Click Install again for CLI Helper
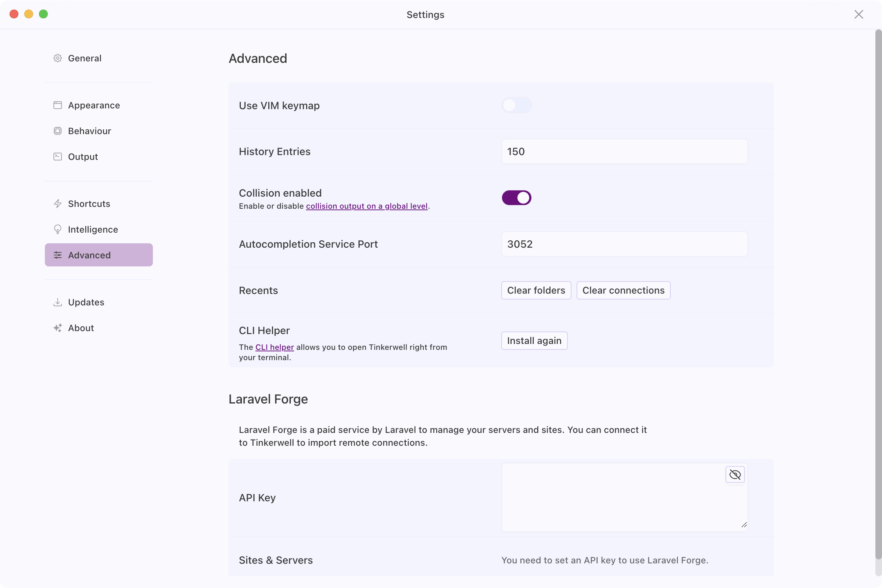Viewport: 882px width, 588px height. (534, 341)
